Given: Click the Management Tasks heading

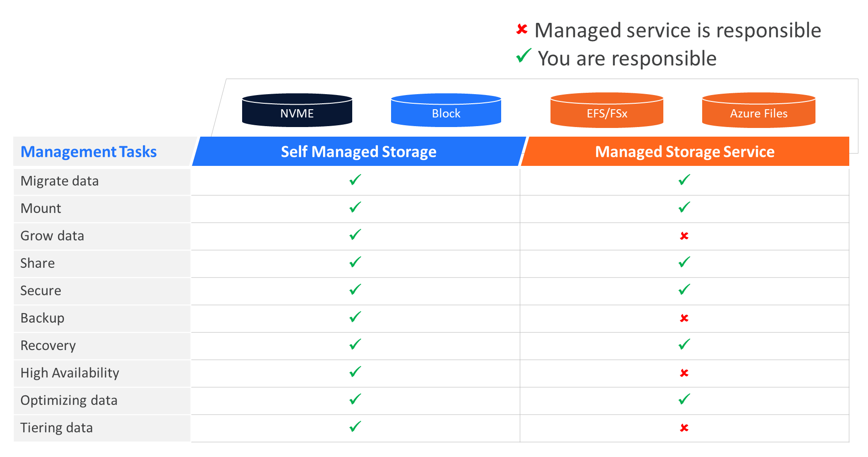Looking at the screenshot, I should pos(89,152).
